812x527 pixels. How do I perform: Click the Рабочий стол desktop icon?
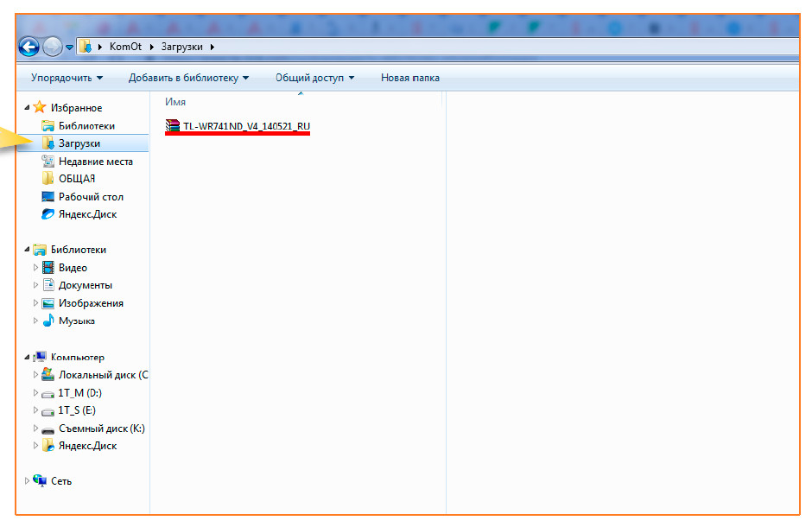coord(48,197)
